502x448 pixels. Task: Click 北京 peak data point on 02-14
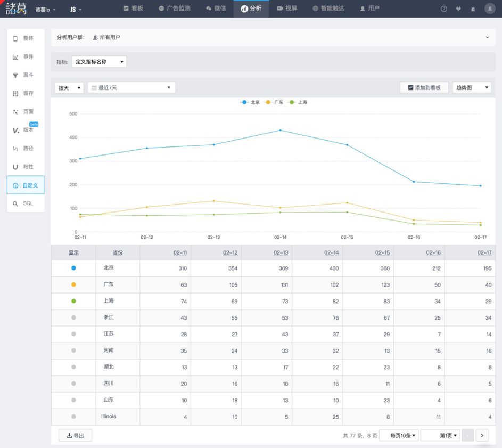pyautogui.click(x=281, y=131)
